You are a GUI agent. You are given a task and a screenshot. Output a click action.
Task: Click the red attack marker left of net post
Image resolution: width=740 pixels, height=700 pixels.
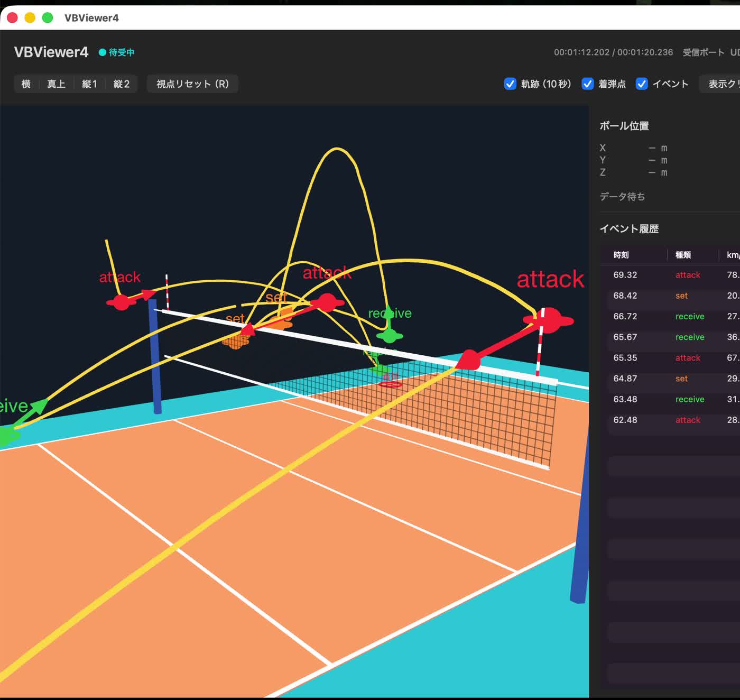(x=122, y=302)
